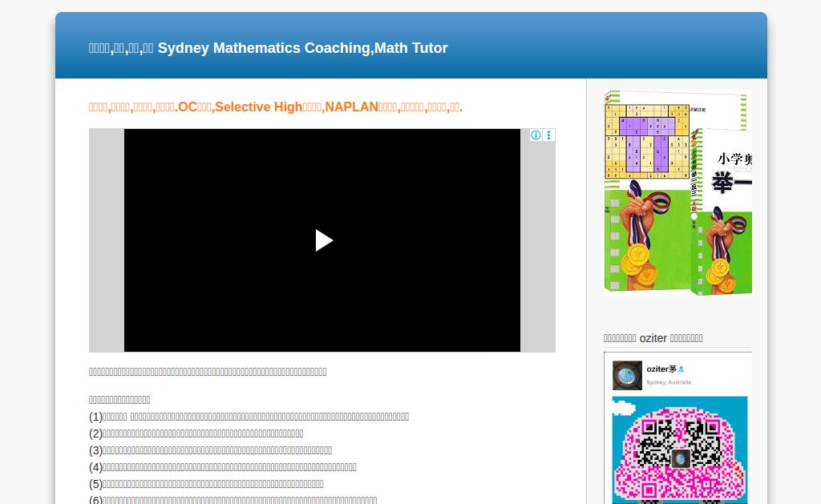
Task: Click the small user icon beside oziter name
Action: (681, 369)
